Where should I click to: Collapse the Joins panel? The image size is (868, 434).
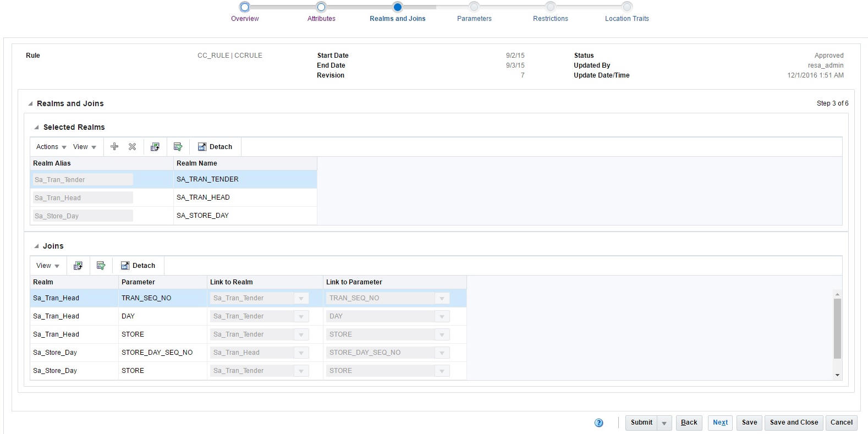[x=36, y=246]
